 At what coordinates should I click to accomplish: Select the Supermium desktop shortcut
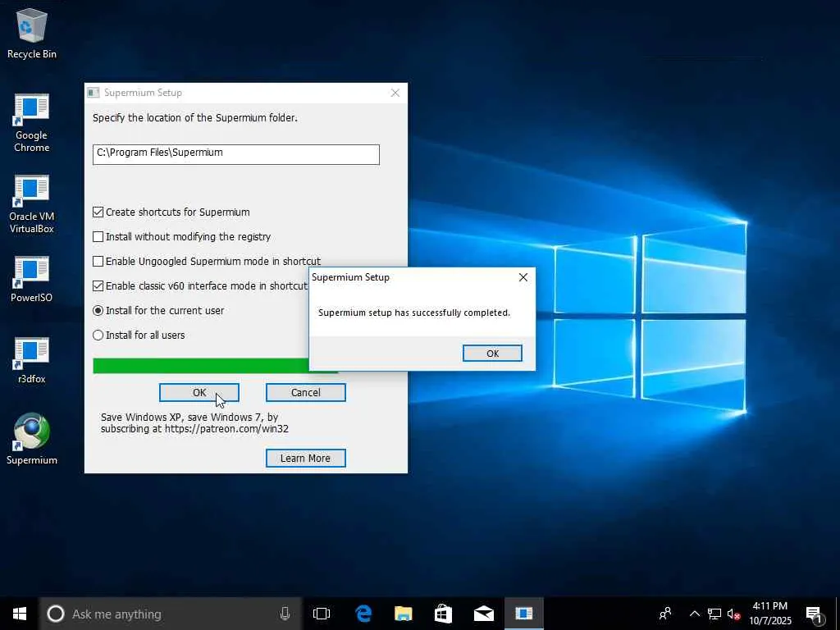[32, 439]
